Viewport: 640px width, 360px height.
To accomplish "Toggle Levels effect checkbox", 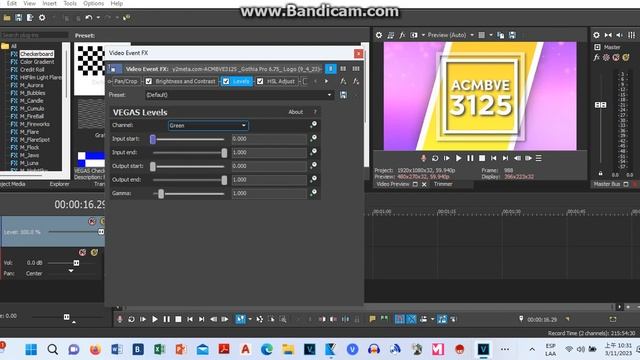I will (x=226, y=81).
